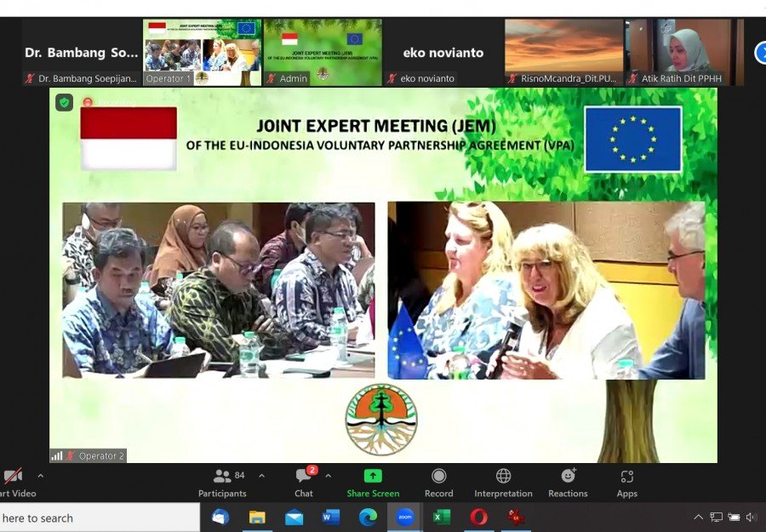Select the Operator 1 video thumbnail
The image size is (766, 532).
tap(203, 52)
